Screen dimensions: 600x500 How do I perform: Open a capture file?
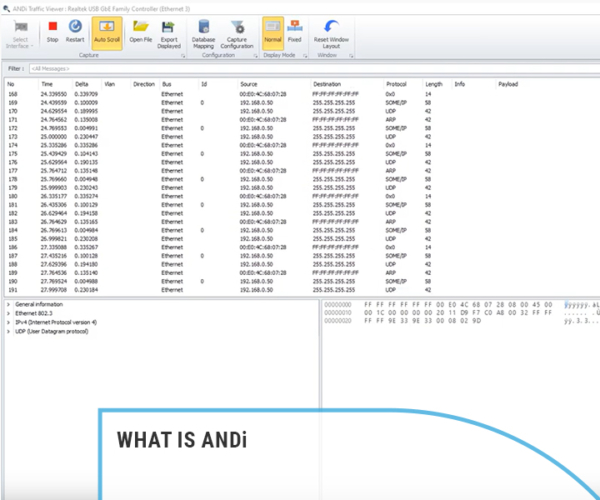(141, 35)
